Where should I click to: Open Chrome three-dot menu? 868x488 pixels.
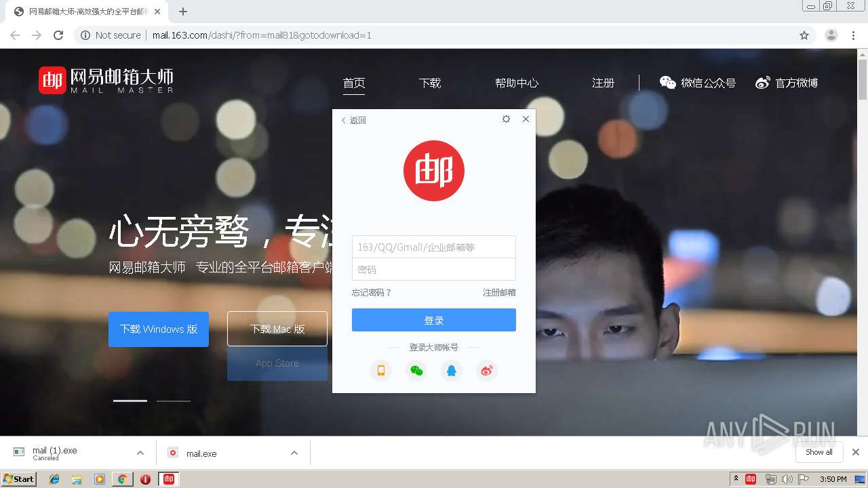click(x=853, y=35)
